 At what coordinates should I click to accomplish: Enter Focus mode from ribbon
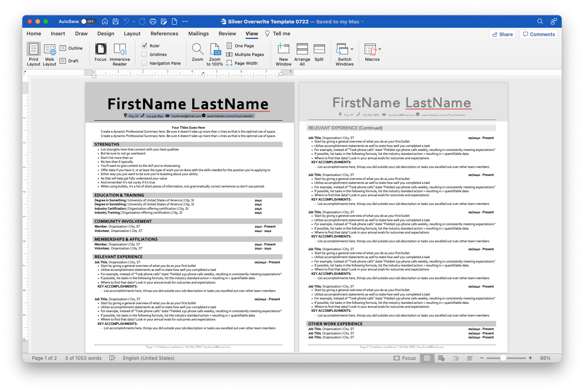tap(101, 52)
